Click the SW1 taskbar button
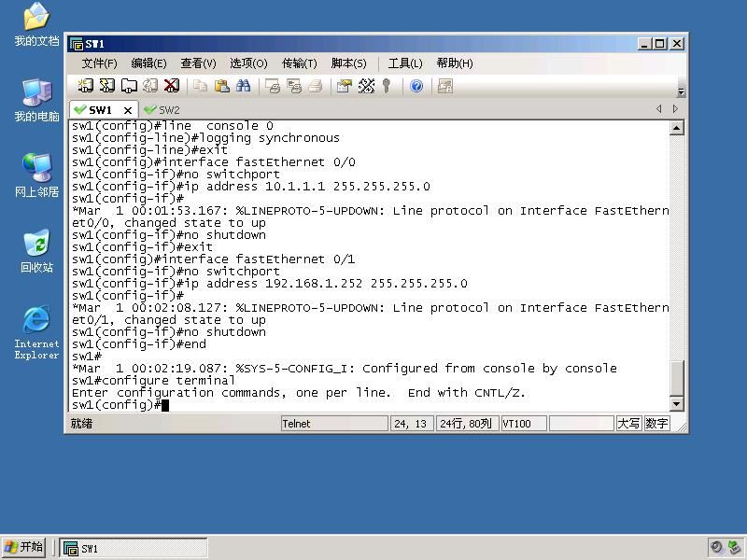The image size is (747, 560). pyautogui.click(x=133, y=548)
